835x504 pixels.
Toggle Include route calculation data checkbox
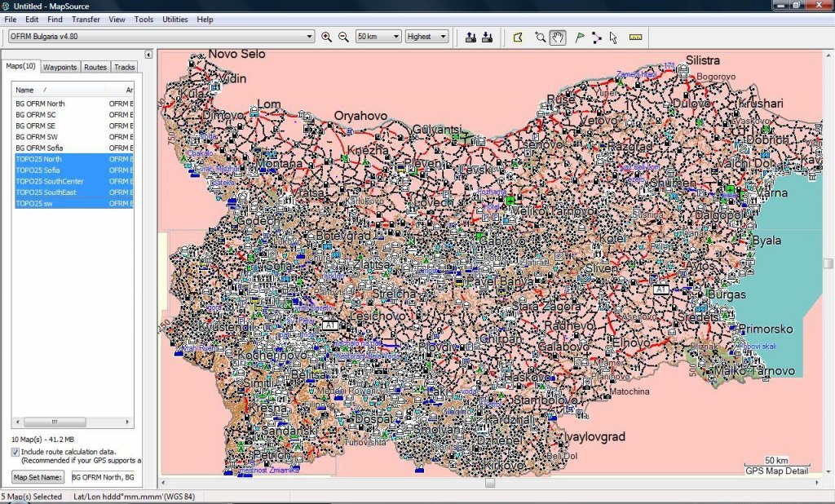pos(15,451)
